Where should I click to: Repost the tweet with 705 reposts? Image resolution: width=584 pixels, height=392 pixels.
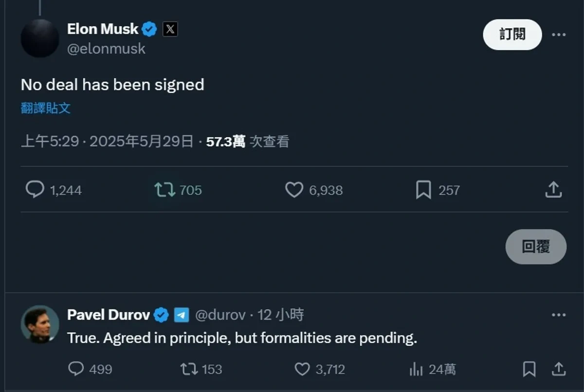[x=165, y=190]
